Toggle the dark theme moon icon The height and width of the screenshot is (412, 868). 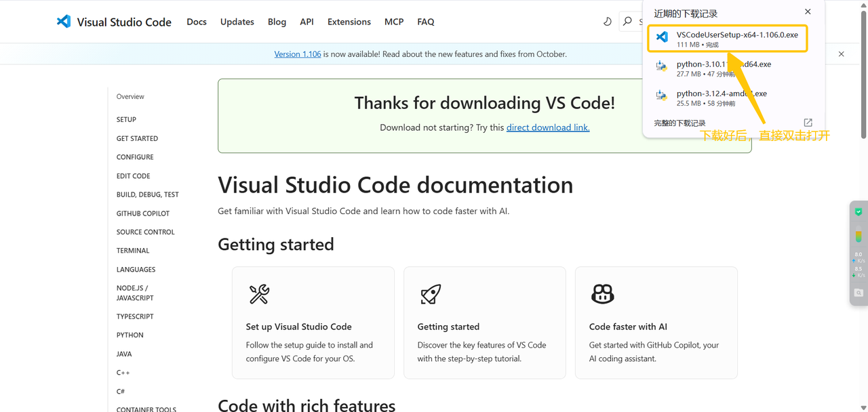(607, 22)
